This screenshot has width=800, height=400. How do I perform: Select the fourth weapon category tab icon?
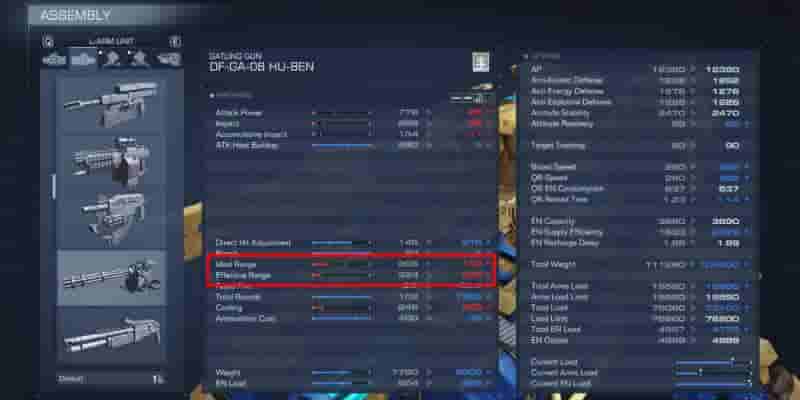pos(139,60)
